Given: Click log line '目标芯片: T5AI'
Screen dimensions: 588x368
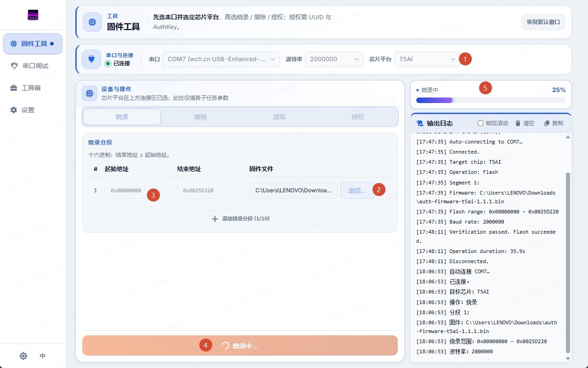Looking at the screenshot, I should click(453, 292).
